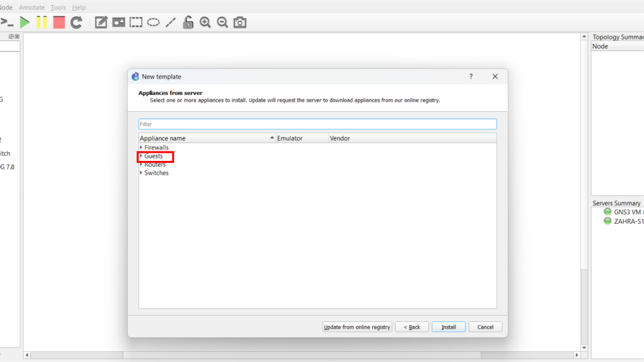Viewport: 644px width, 362px height.
Task: Take a screenshot with camera icon
Action: (x=240, y=23)
